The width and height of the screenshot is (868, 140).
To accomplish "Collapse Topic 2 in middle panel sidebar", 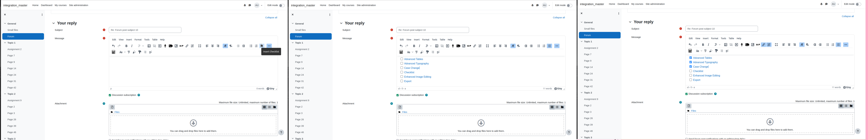I will [293, 94].
